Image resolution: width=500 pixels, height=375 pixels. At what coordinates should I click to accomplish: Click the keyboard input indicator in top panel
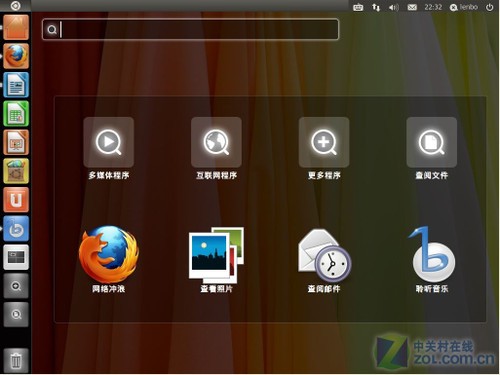tap(358, 7)
